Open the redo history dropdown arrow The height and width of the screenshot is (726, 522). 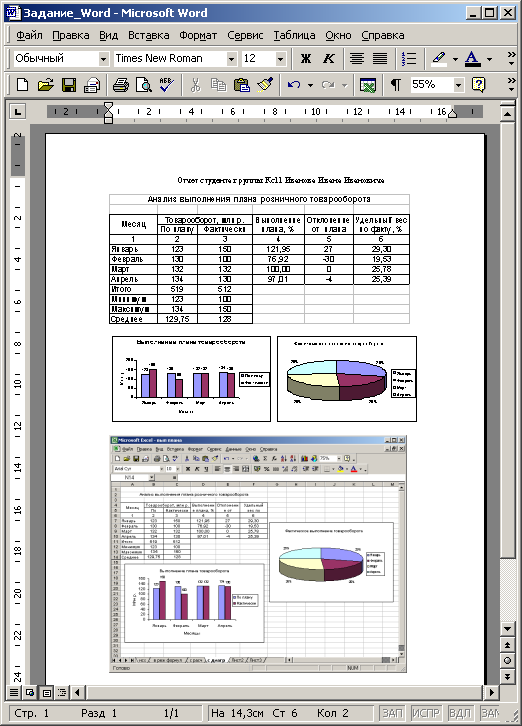click(345, 85)
